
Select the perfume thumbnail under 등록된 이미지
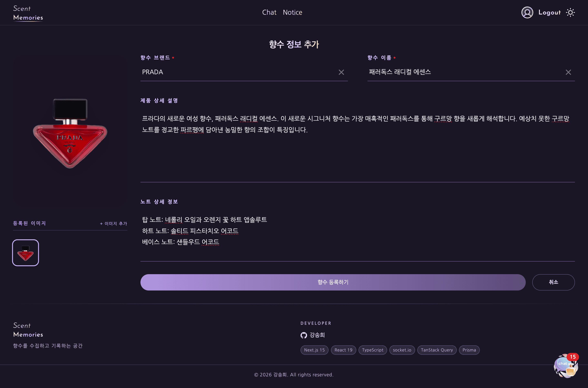tap(25, 253)
